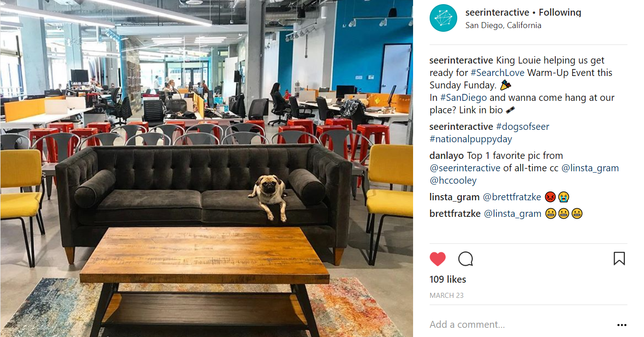The image size is (644, 337).
Task: Toggle the bookmark save icon
Action: click(x=619, y=258)
